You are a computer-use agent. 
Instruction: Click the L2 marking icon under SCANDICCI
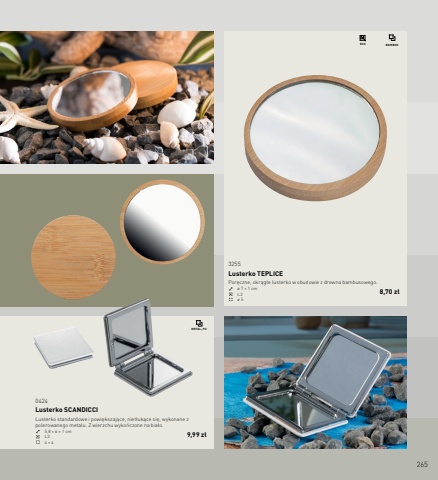point(38,437)
